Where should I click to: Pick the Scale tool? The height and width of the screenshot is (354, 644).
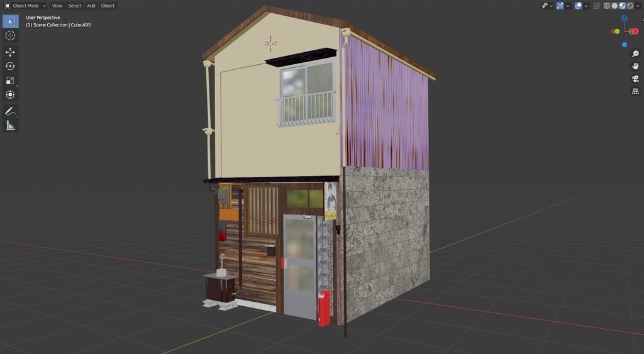[10, 80]
